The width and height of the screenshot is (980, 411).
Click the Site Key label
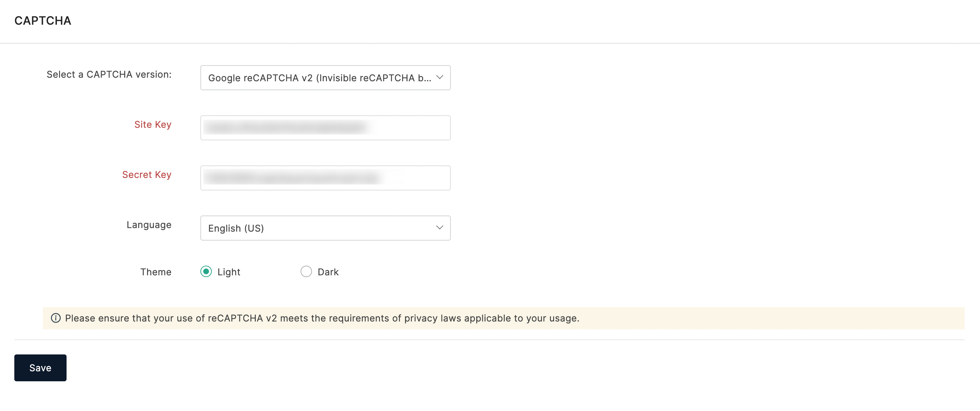(x=152, y=124)
